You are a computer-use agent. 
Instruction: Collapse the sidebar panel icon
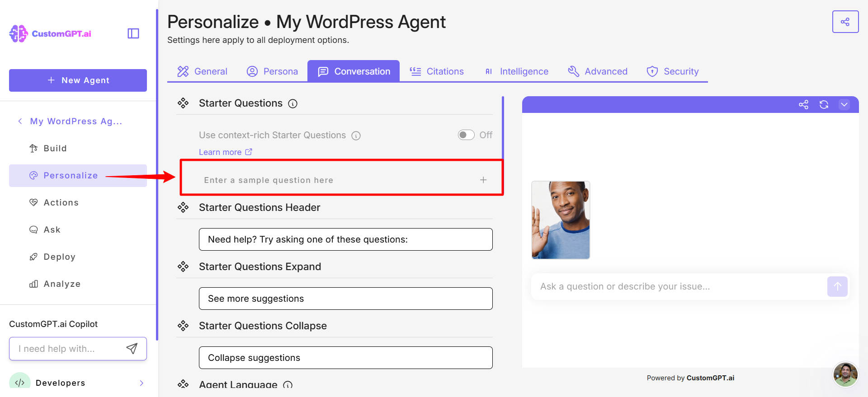point(133,33)
